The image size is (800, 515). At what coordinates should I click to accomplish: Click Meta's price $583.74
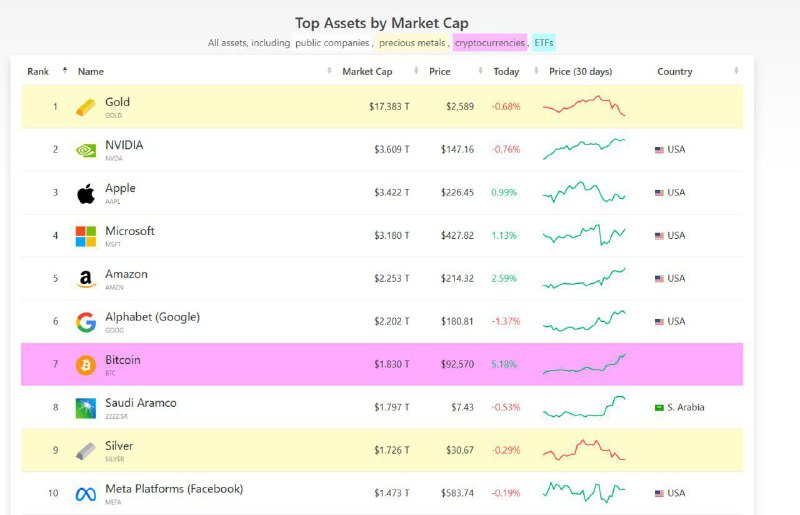457,493
